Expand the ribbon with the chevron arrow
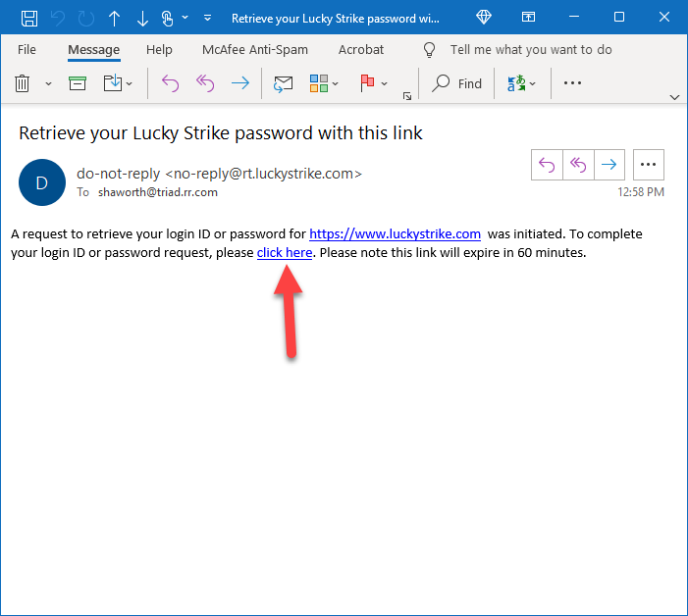 pos(675,97)
